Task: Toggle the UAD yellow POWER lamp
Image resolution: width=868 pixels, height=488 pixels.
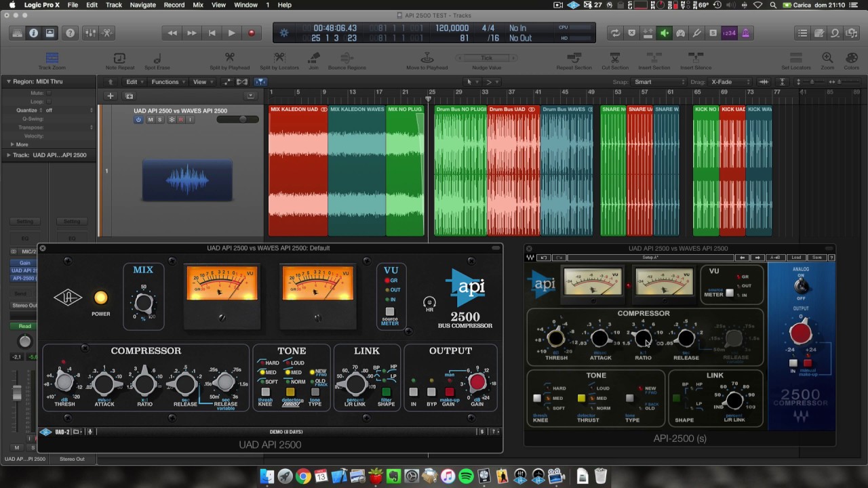Action: point(100,298)
